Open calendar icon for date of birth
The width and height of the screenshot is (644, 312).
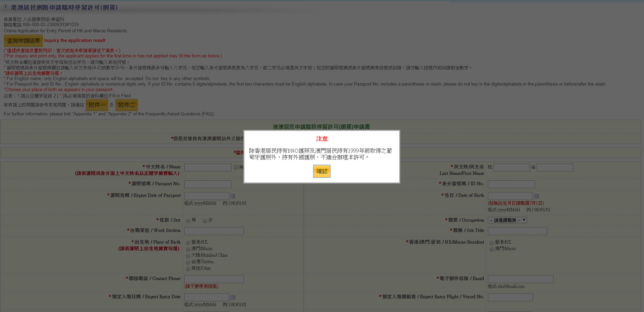(x=536, y=196)
